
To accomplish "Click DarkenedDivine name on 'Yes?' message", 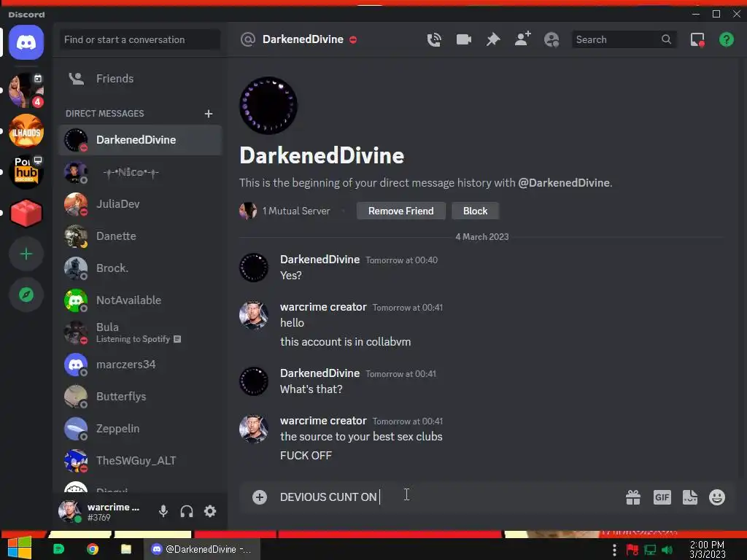I will 320,260.
